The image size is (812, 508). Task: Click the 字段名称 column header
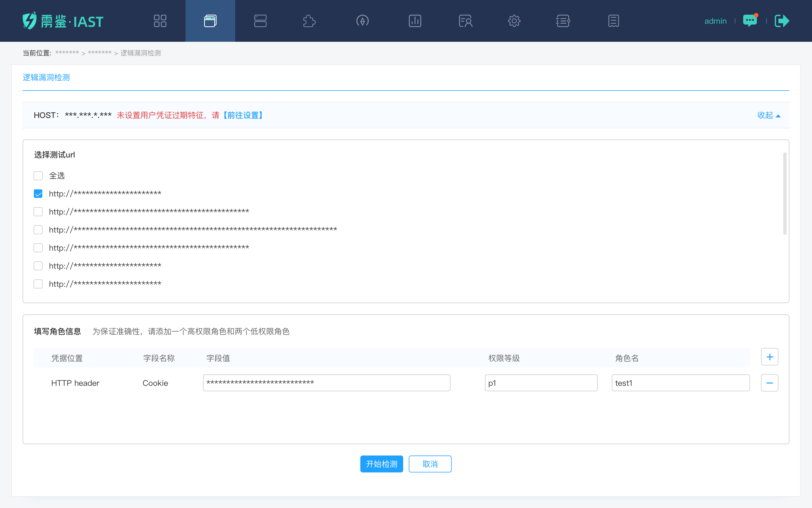pyautogui.click(x=159, y=358)
